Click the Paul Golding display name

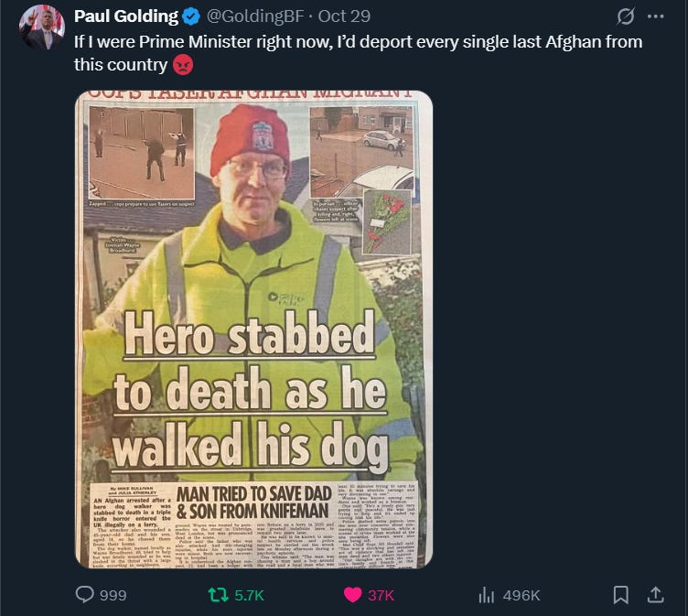tap(126, 16)
